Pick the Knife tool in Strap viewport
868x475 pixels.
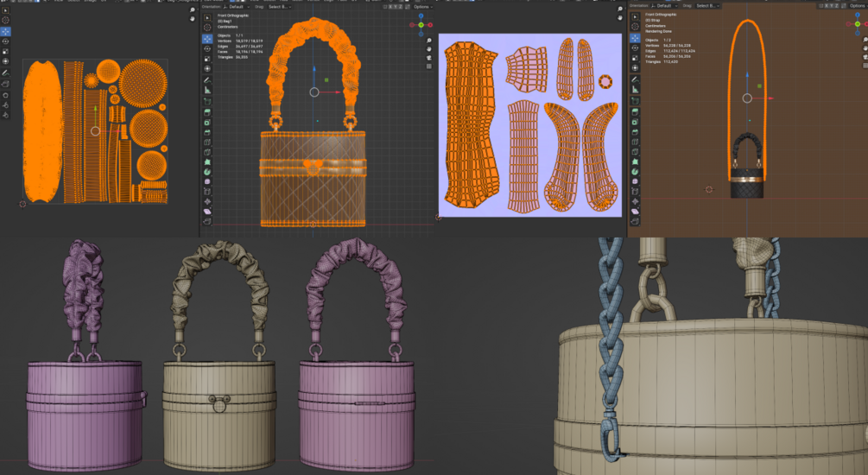[x=635, y=151]
